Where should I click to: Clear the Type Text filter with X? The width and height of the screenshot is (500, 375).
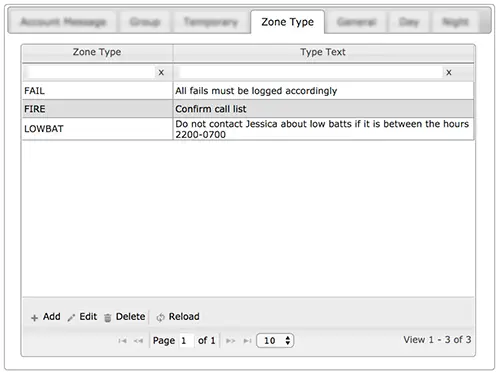click(449, 72)
